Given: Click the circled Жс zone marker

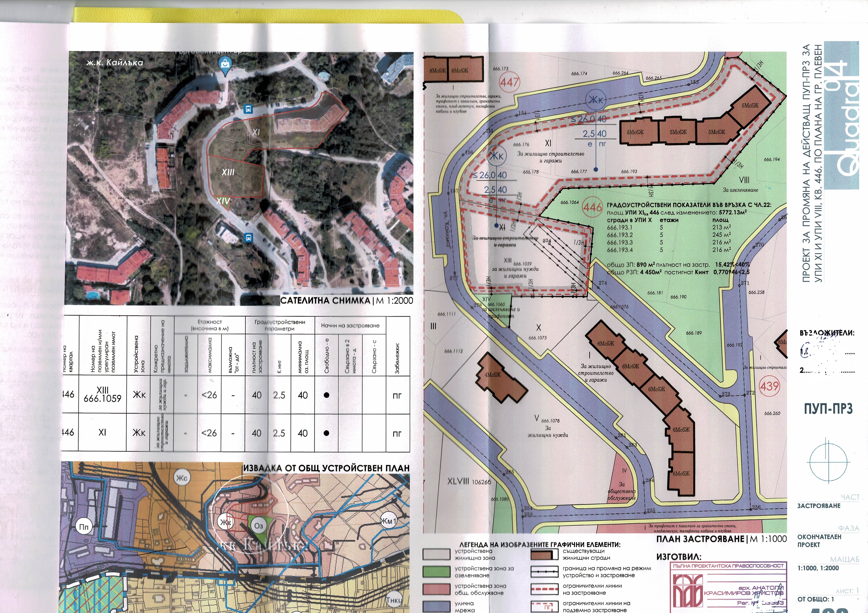Looking at the screenshot, I should 182,478.
